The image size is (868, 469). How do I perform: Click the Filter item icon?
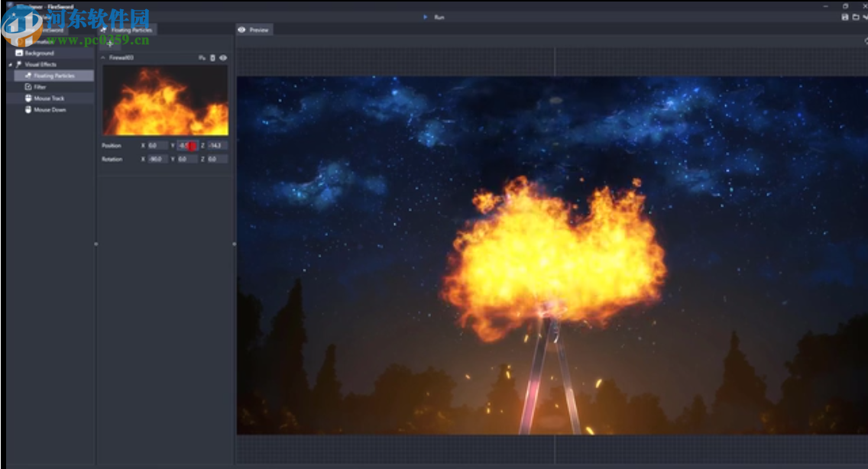click(x=28, y=87)
